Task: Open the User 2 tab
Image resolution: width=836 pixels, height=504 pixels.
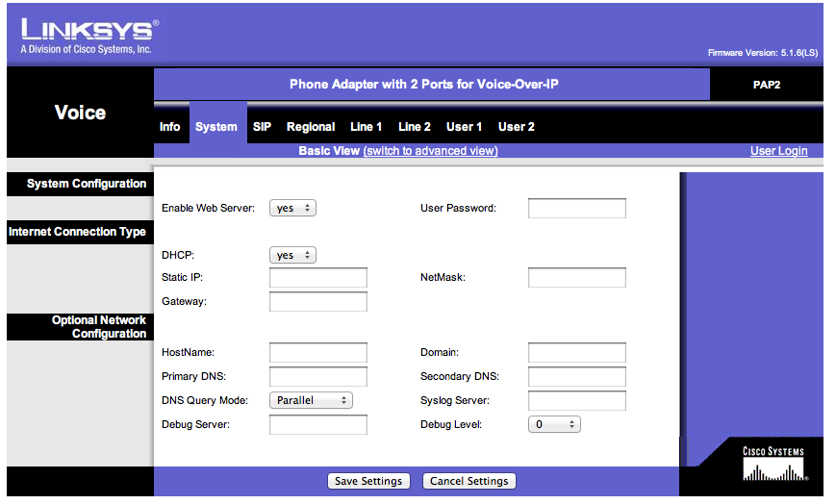Action: (517, 127)
